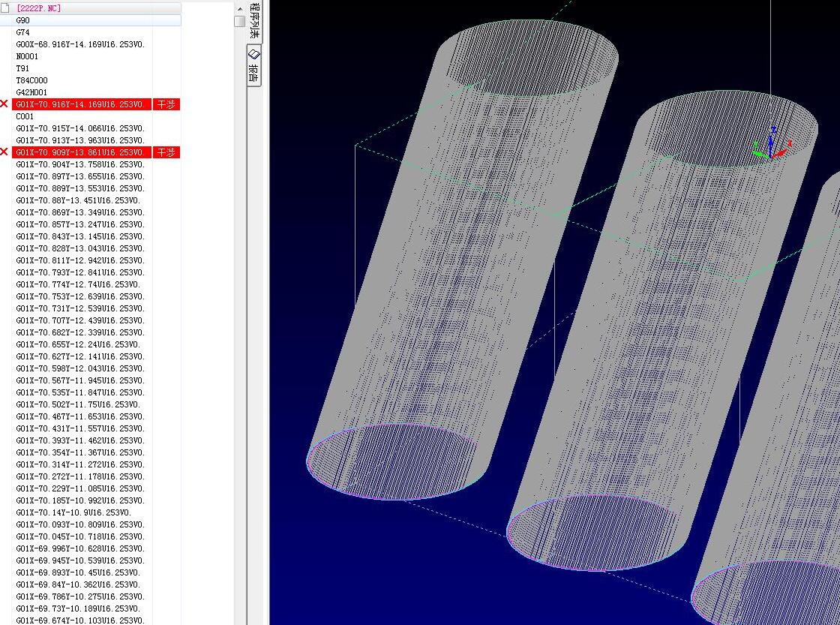Click the 干涉 label on the G01X-70.916 row

click(x=166, y=104)
